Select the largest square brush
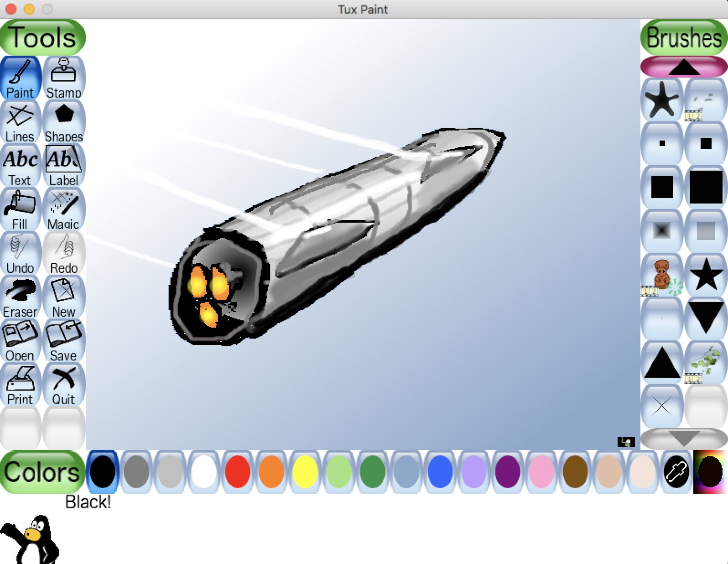This screenshot has height=564, width=728. tap(706, 188)
